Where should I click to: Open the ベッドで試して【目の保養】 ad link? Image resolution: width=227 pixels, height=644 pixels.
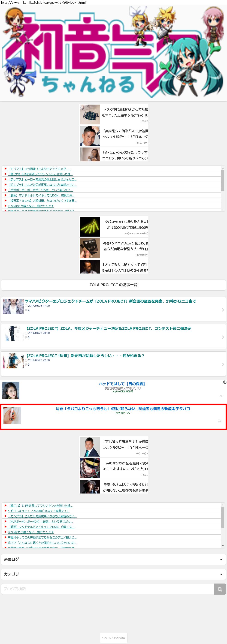(122, 384)
